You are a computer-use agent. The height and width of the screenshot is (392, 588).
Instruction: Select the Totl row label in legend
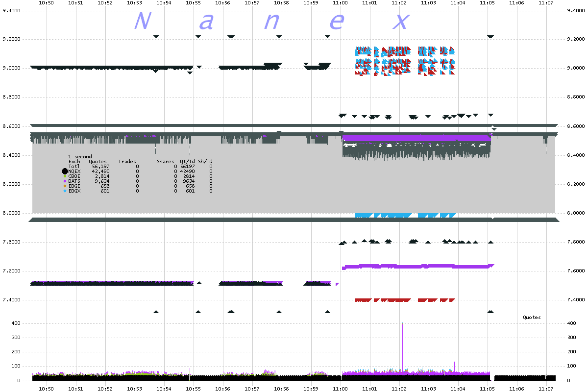74,166
